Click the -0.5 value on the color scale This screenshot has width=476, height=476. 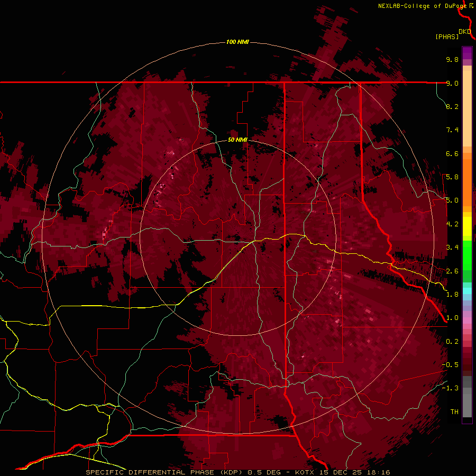[450, 365]
